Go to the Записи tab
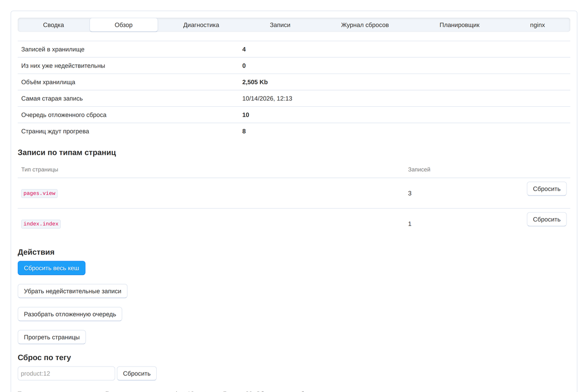Screen dimensions: 588x392 click(x=280, y=25)
